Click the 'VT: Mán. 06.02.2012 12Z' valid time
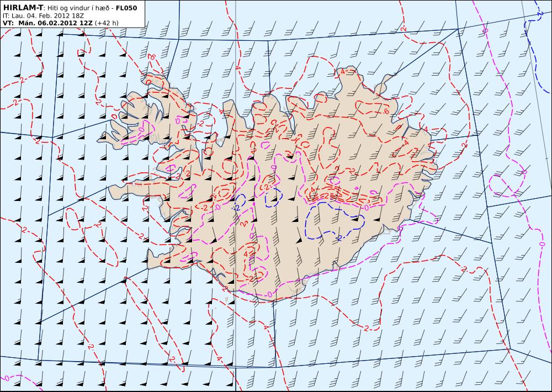The height and width of the screenshot is (392, 552). pos(47,23)
